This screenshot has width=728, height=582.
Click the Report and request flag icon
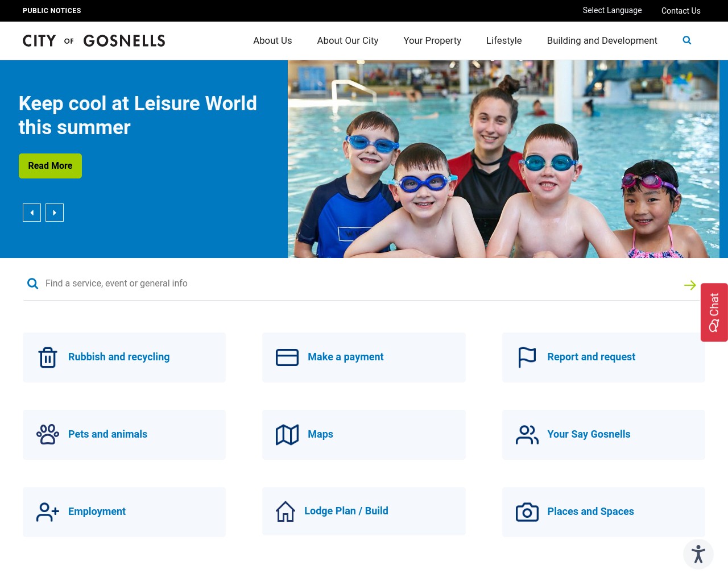pyautogui.click(x=527, y=357)
